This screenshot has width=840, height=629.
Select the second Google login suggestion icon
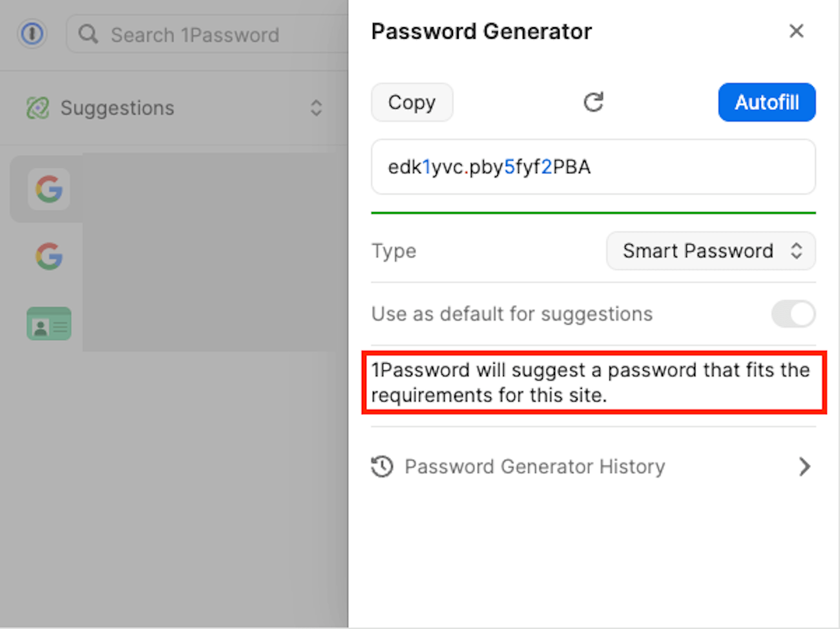click(x=48, y=256)
